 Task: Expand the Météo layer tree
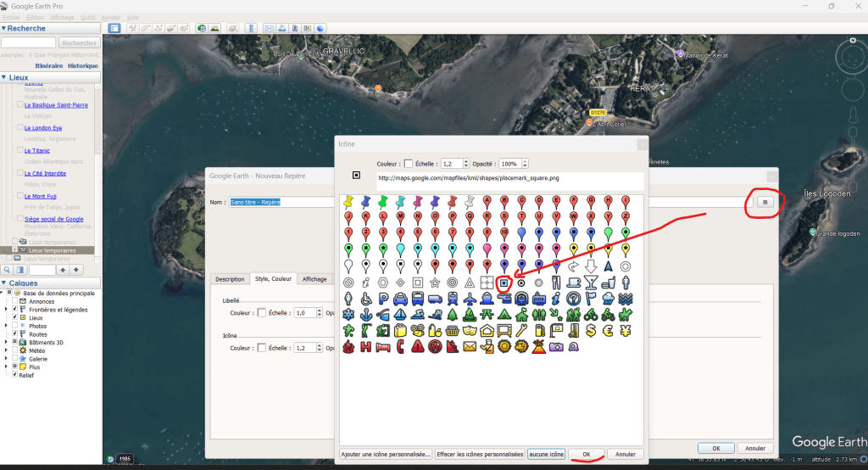pos(6,350)
